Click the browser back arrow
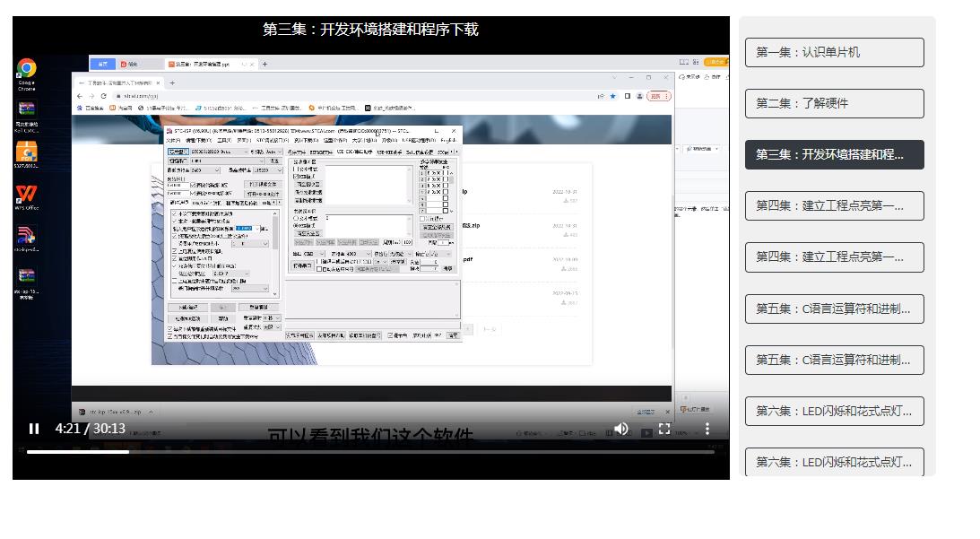The height and width of the screenshot is (539, 980). pos(80,96)
